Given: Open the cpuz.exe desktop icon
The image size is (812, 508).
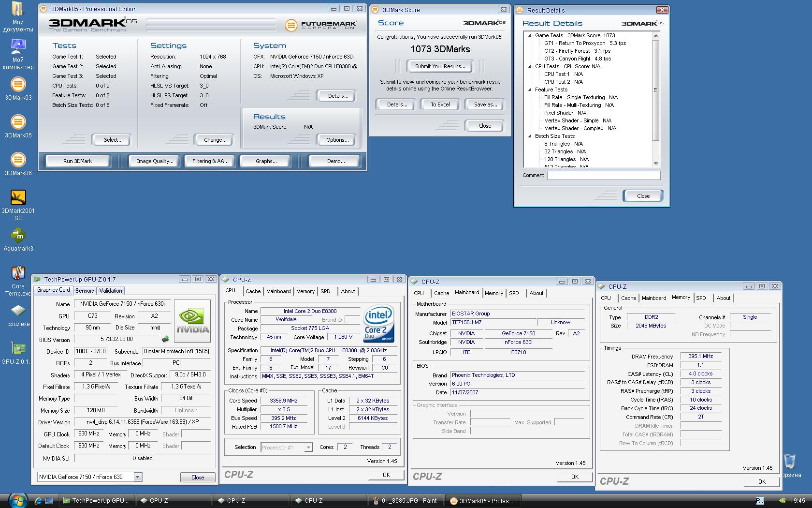Looking at the screenshot, I should tap(18, 315).
